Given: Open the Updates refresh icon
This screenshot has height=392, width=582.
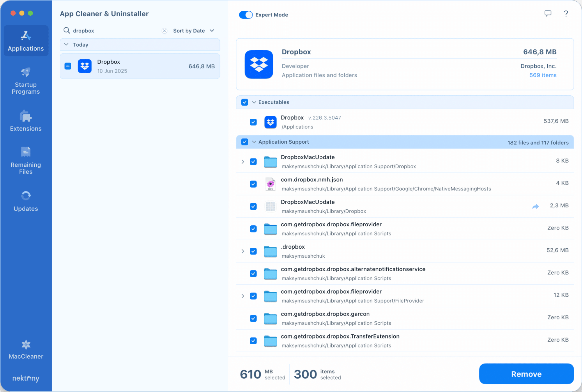Looking at the screenshot, I should 26,196.
